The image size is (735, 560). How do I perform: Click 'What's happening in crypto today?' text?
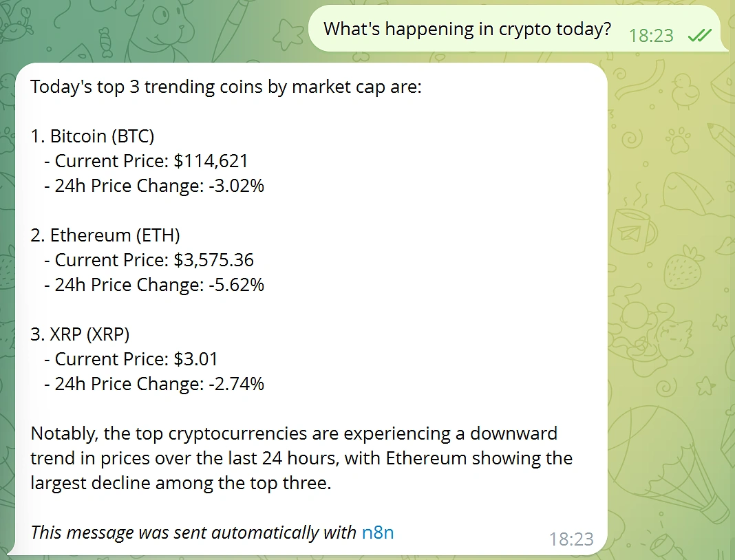click(x=468, y=29)
